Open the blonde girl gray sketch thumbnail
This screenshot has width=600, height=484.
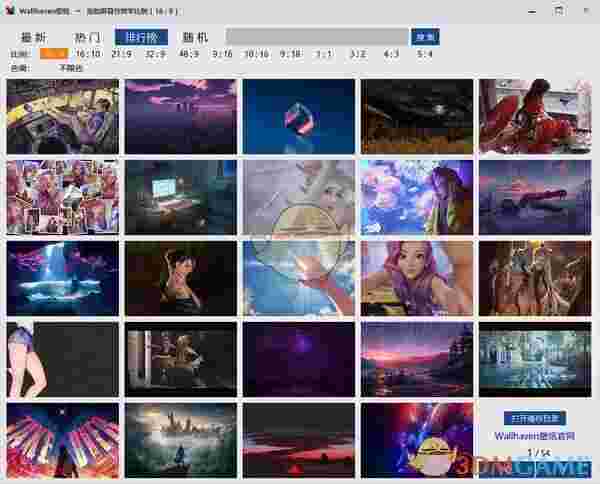coord(299,197)
